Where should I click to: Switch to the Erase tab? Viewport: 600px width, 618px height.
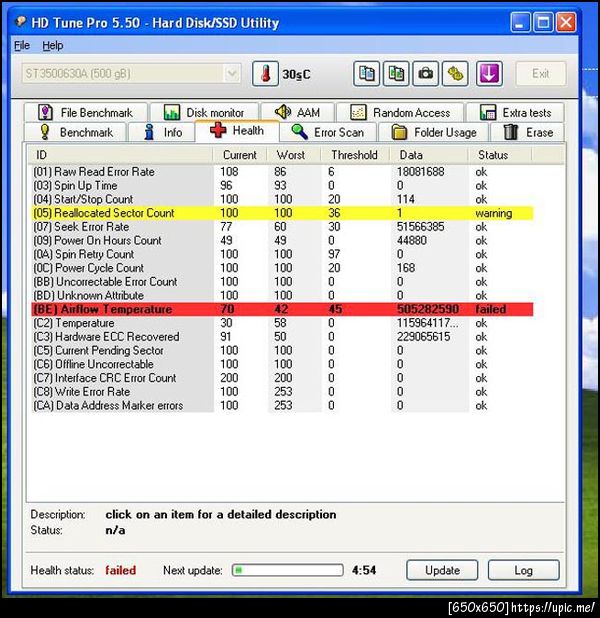tap(527, 132)
